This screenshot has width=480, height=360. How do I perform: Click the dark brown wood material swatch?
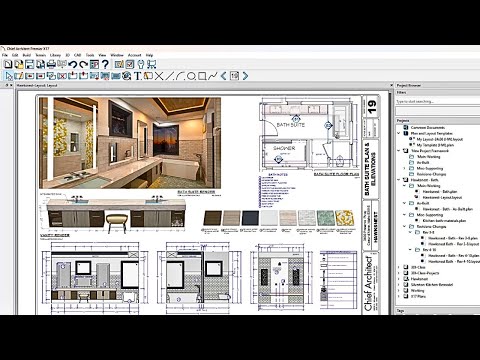click(x=213, y=218)
